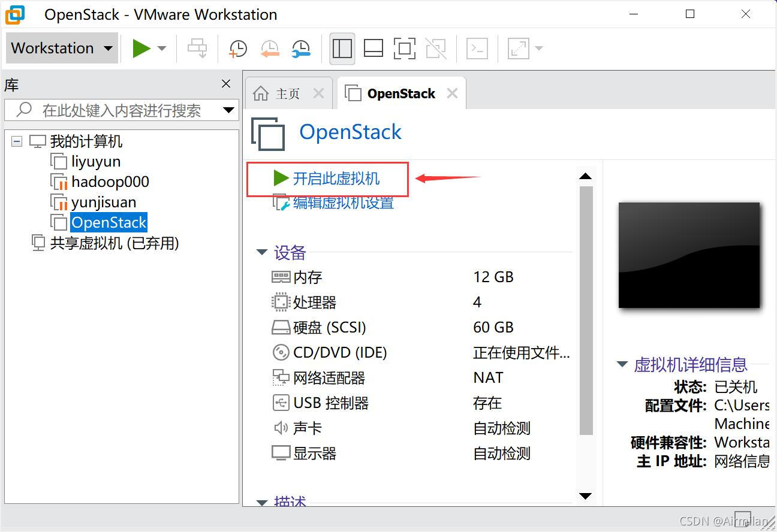777x532 pixels.
Task: Collapse the 虚拟机详细信息 section
Action: tap(622, 364)
